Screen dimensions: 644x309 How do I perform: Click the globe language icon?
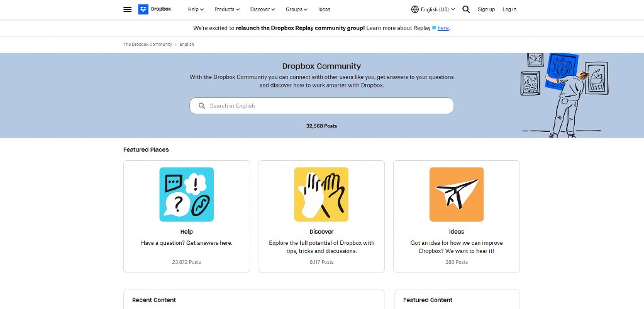click(415, 9)
